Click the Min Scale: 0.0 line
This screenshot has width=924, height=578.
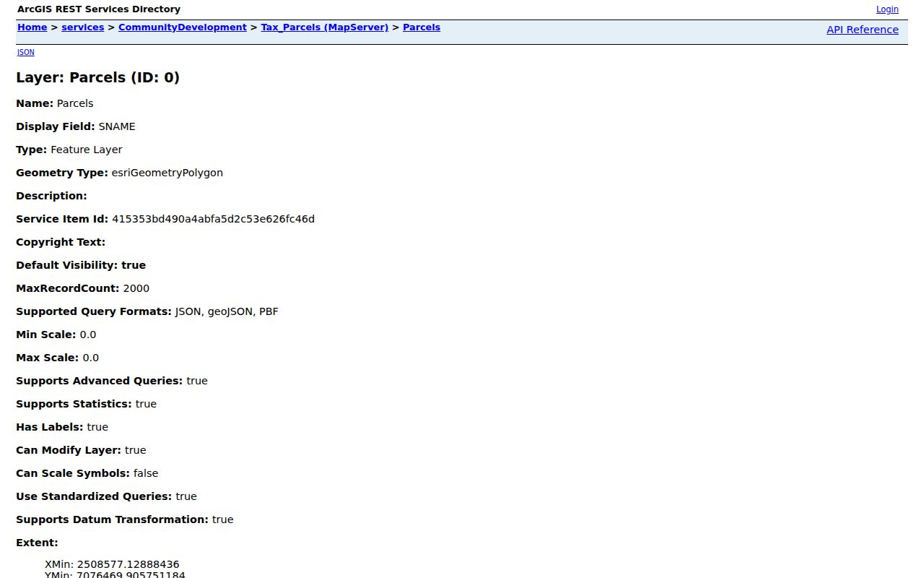point(56,335)
